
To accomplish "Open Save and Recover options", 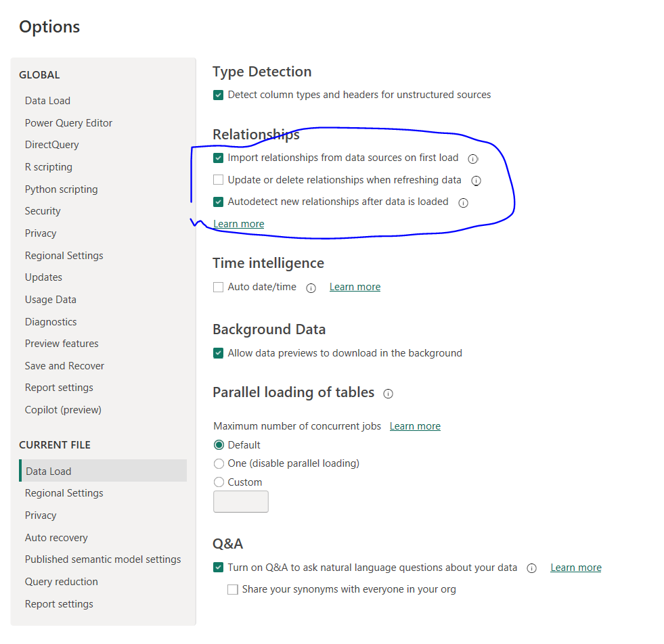I will 64,366.
